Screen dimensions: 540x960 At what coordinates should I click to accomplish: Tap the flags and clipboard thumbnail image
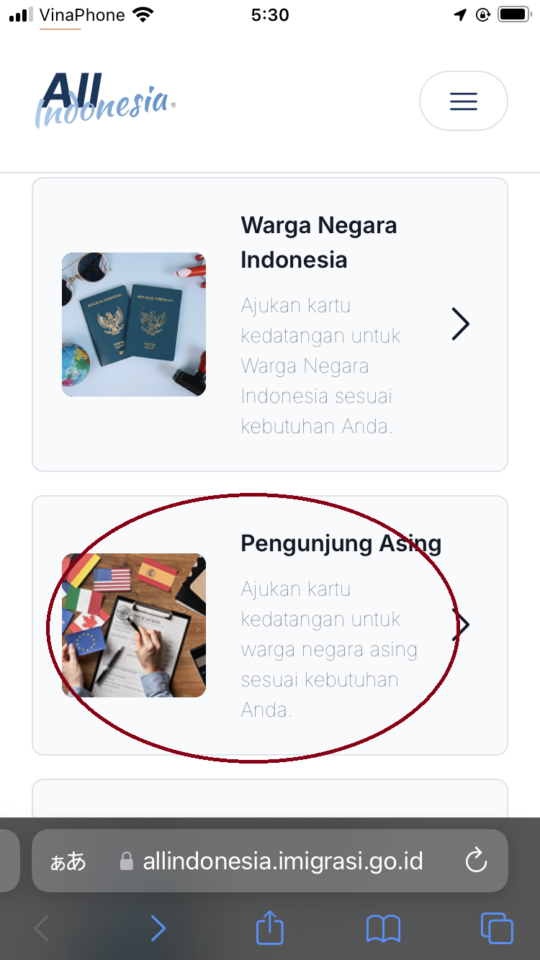click(133, 625)
